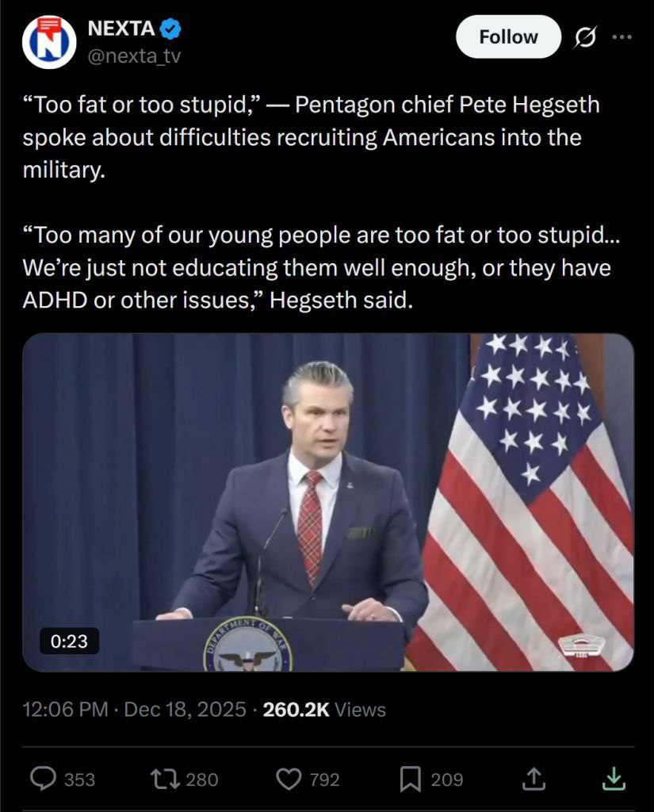The height and width of the screenshot is (812, 654).
Task: View the 260.2K Views analytics
Action: pos(324,709)
